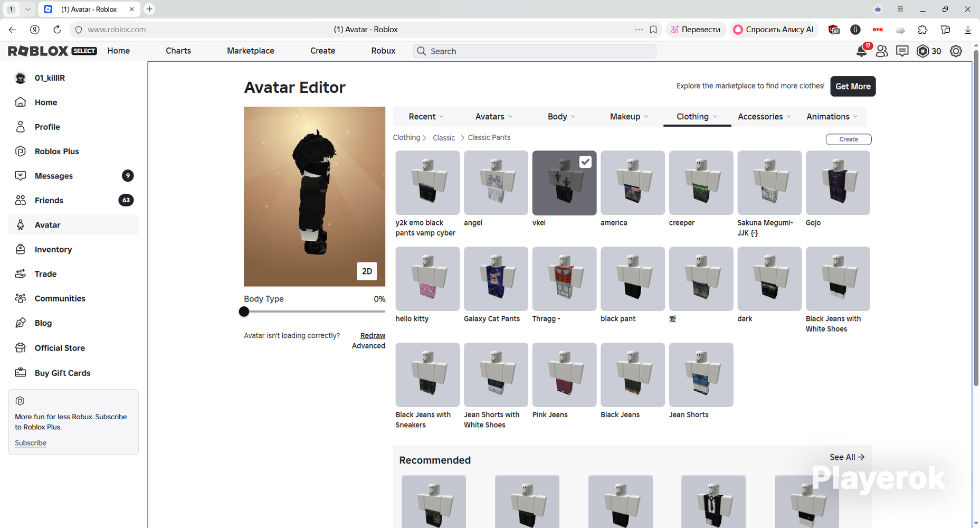
Task: Click the Home house icon in the sidebar
Action: tap(21, 102)
